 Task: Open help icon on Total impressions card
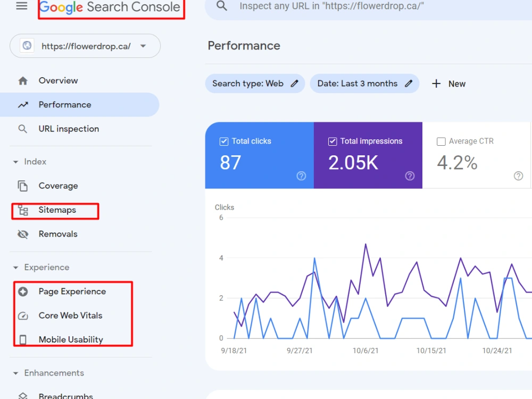[x=410, y=176]
